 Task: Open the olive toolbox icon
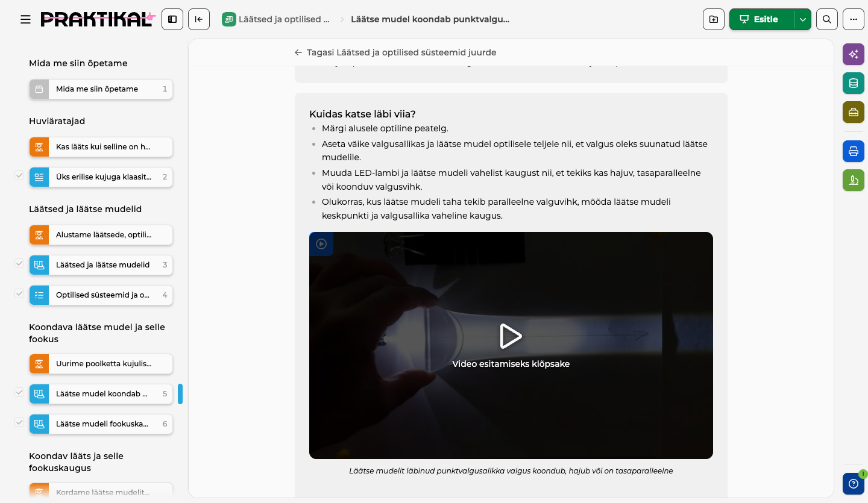tap(854, 112)
